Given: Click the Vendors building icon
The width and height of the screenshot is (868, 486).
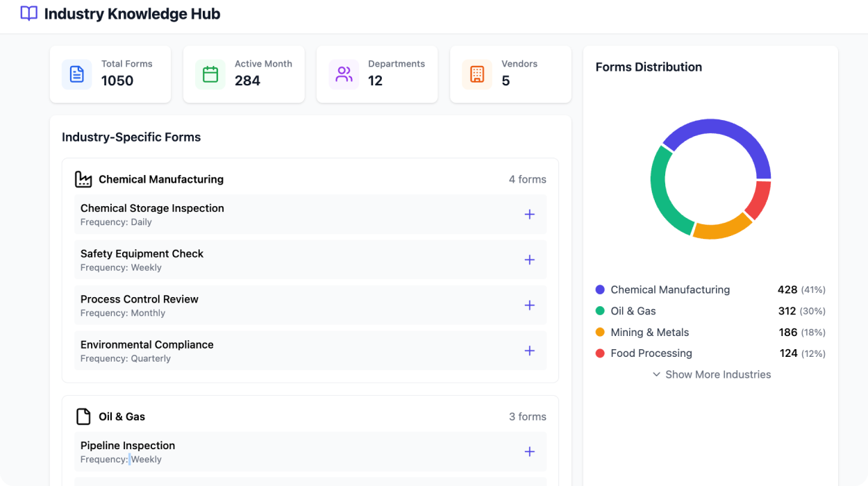Looking at the screenshot, I should tap(477, 74).
